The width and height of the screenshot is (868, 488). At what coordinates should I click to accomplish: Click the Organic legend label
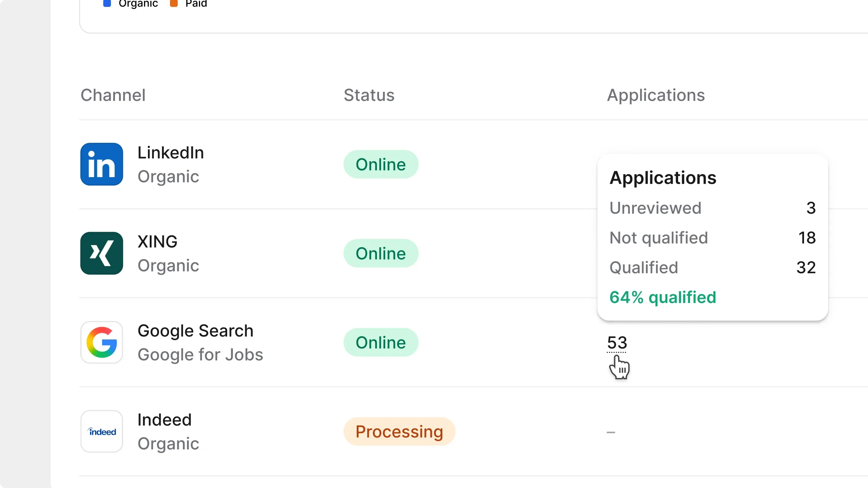click(138, 4)
